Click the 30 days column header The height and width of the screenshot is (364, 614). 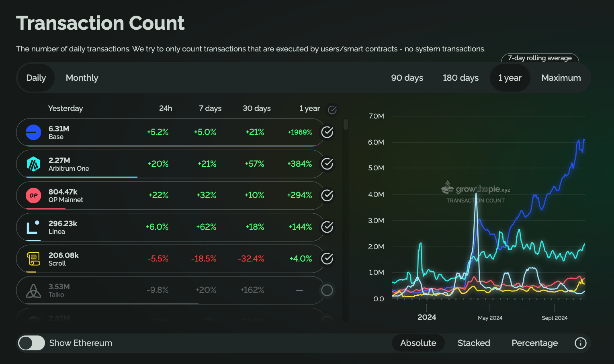tap(257, 108)
